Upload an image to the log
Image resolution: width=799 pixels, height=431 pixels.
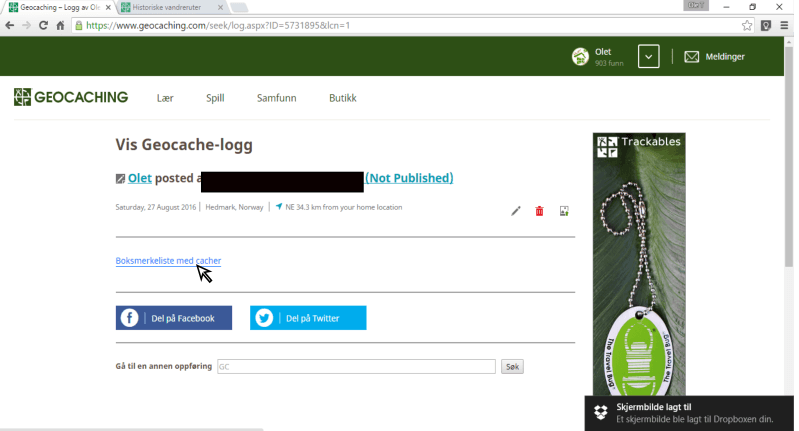[x=564, y=211]
